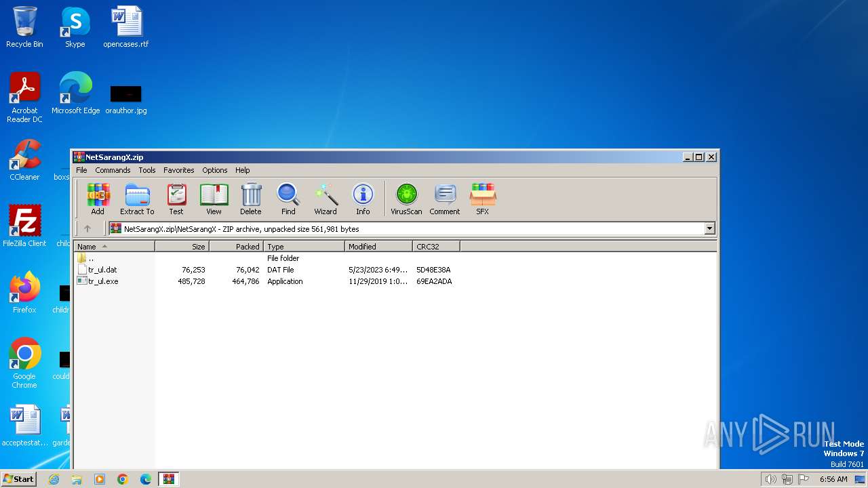The height and width of the screenshot is (488, 868).
Task: Open the Find magnifier tool
Action: tap(288, 199)
